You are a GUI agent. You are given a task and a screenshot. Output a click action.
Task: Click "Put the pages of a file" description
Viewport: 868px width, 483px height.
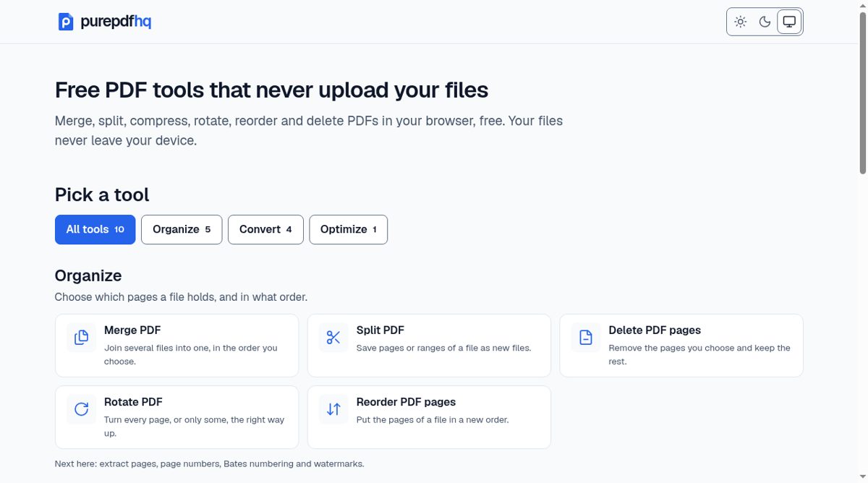click(433, 419)
